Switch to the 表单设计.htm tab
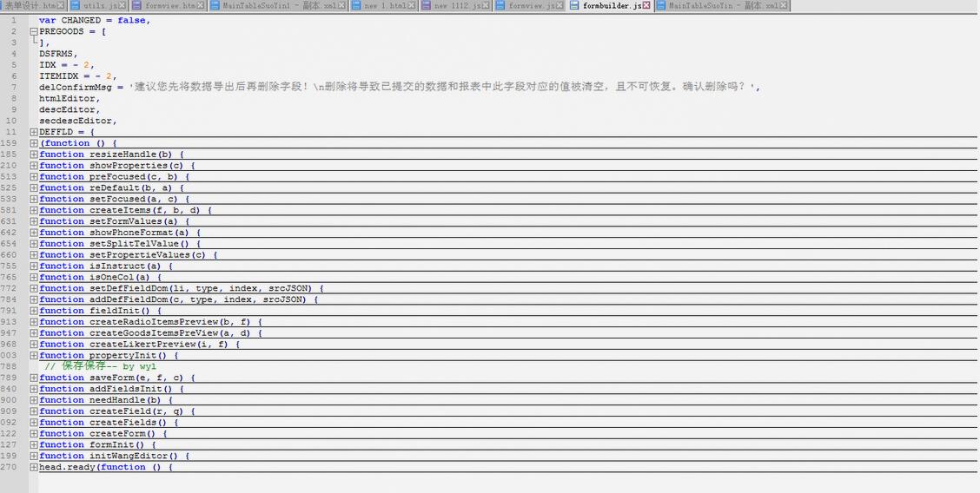 coord(33,5)
